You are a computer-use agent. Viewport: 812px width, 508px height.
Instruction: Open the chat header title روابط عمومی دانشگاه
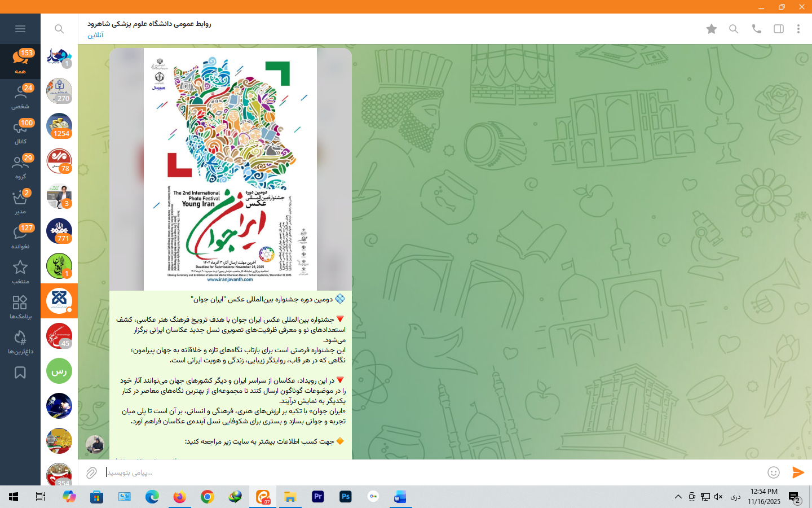pos(149,24)
